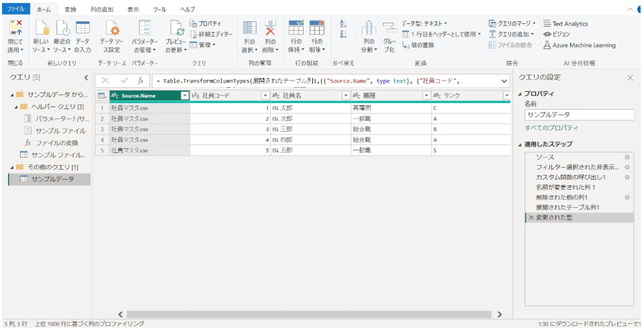
Task: Use 1行目をヘッダーとして使用 button
Action: click(x=441, y=34)
